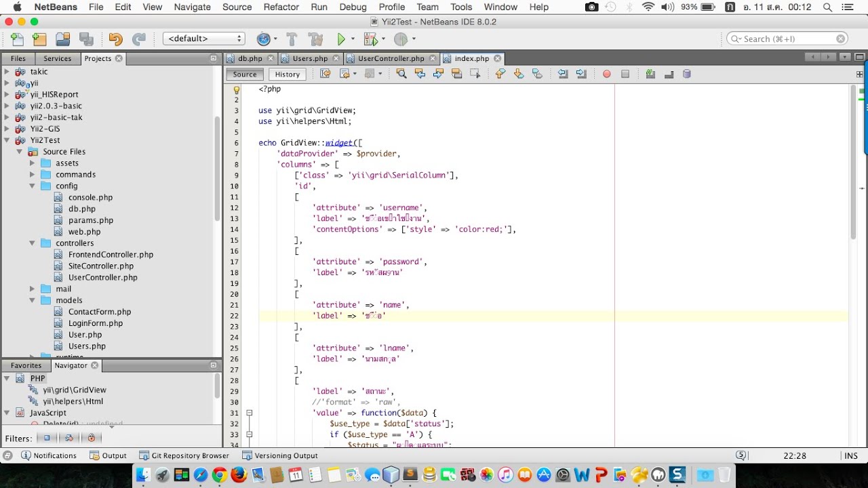Switch to db.php editor tab

(250, 59)
